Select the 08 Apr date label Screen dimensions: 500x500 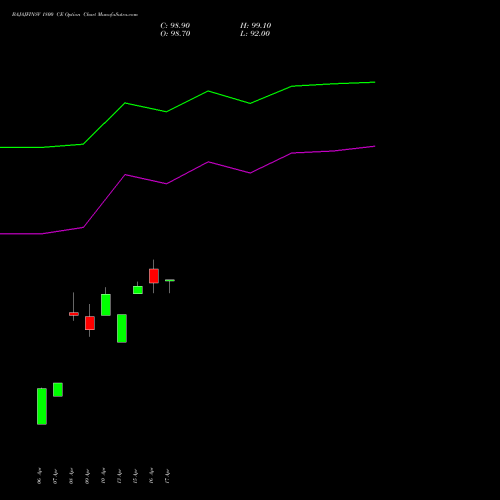(71, 476)
